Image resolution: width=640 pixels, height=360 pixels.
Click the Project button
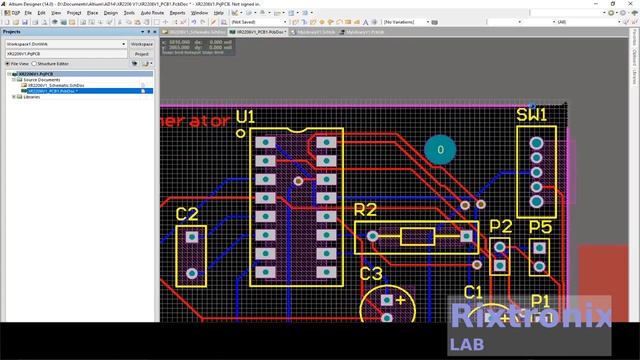(x=142, y=54)
